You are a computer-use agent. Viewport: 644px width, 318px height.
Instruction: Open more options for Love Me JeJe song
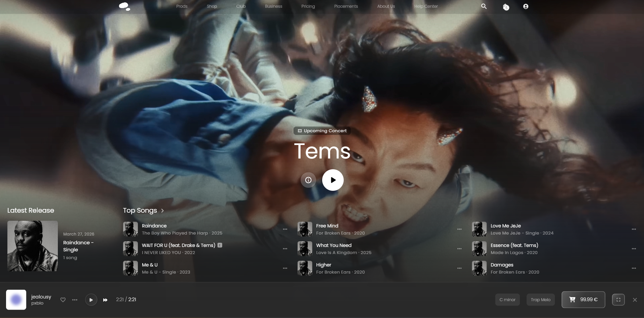[x=634, y=229]
